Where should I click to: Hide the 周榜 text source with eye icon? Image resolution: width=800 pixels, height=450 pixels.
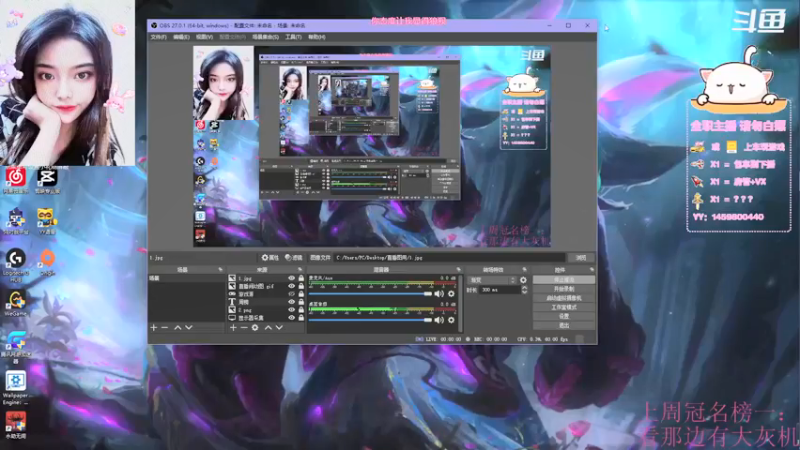click(x=291, y=302)
